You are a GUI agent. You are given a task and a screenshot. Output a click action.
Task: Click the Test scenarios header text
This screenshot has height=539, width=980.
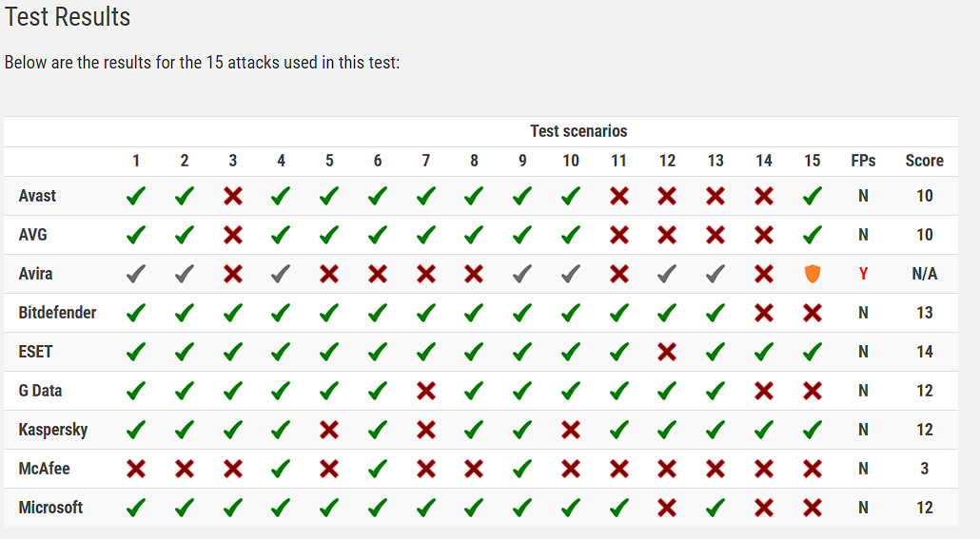click(x=578, y=131)
